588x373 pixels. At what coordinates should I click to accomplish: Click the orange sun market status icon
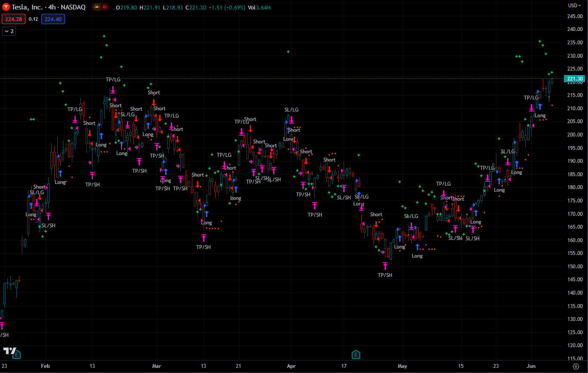pyautogui.click(x=97, y=7)
